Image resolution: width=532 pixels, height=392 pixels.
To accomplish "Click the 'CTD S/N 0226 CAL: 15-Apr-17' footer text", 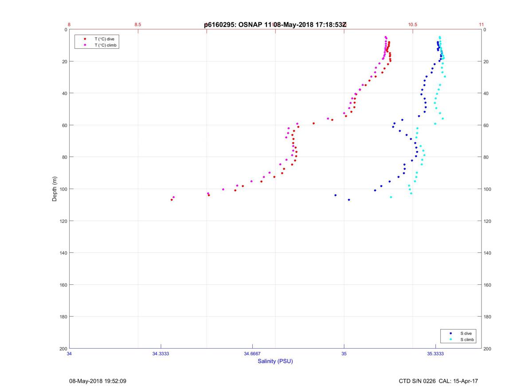I will tap(438, 381).
